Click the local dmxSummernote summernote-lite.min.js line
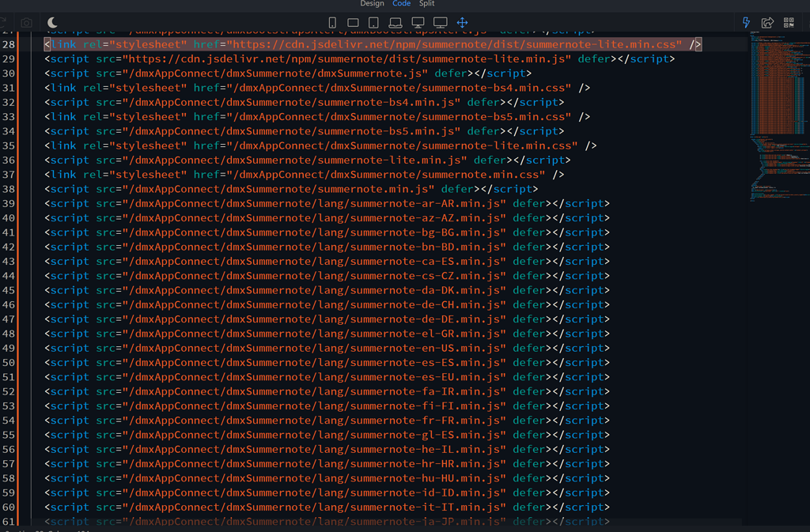810x532 pixels. 308,160
